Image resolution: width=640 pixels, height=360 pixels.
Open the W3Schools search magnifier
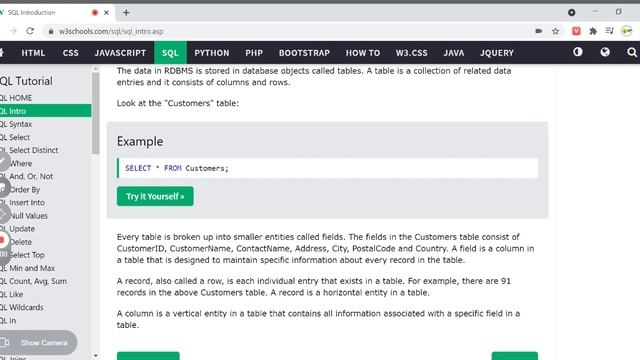(632, 52)
